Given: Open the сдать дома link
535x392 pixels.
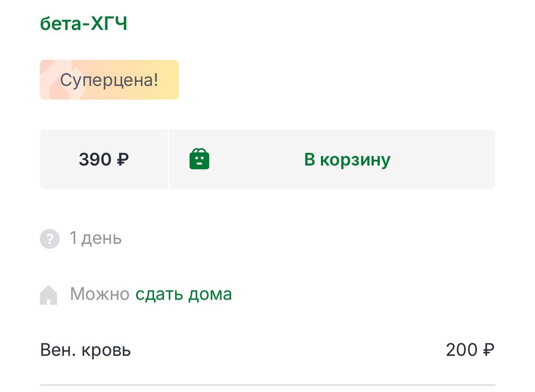Looking at the screenshot, I should pos(185,294).
